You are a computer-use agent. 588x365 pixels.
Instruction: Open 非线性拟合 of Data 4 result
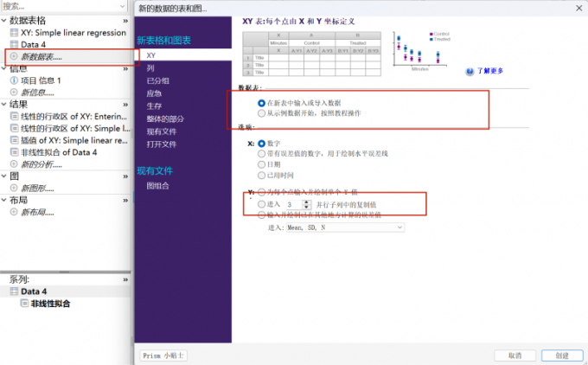point(59,152)
